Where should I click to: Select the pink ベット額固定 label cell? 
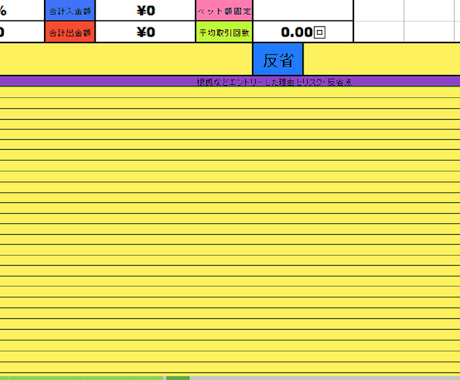224,10
